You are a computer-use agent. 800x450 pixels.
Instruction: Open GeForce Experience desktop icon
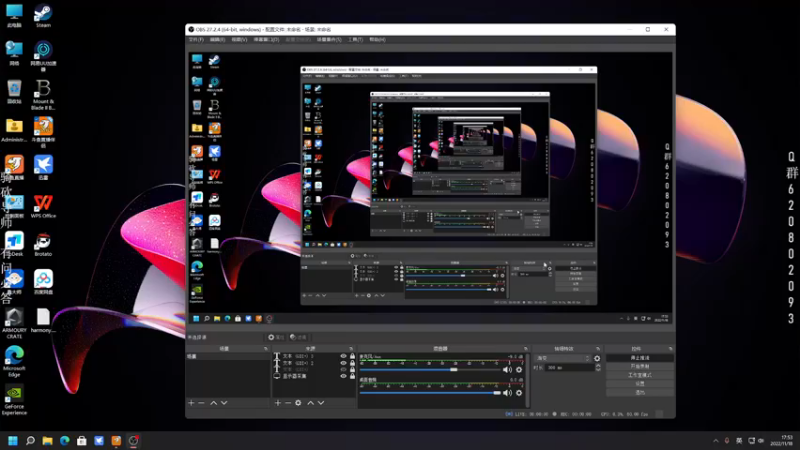pyautogui.click(x=14, y=399)
